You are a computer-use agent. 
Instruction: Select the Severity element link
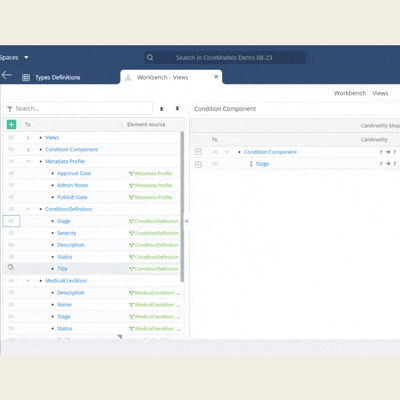66,233
